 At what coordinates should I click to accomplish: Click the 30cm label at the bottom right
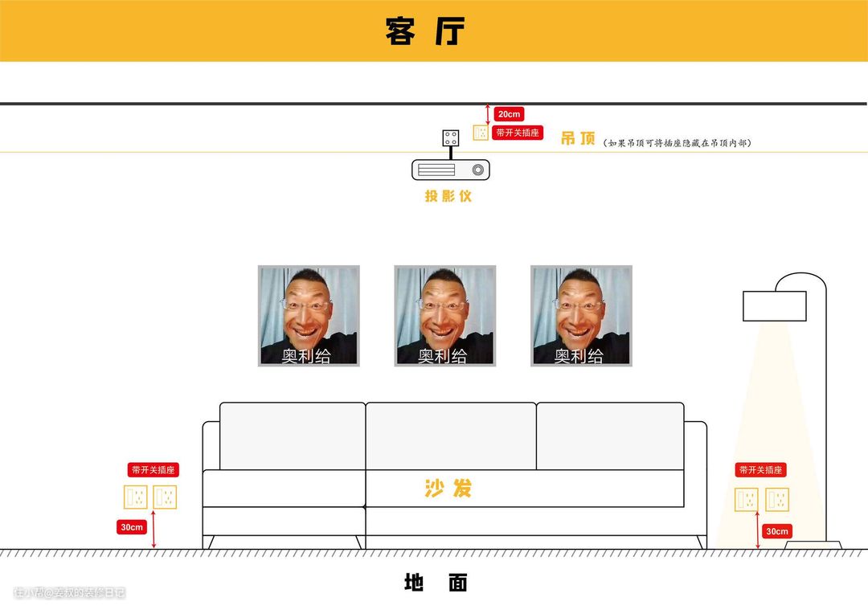pyautogui.click(x=777, y=531)
